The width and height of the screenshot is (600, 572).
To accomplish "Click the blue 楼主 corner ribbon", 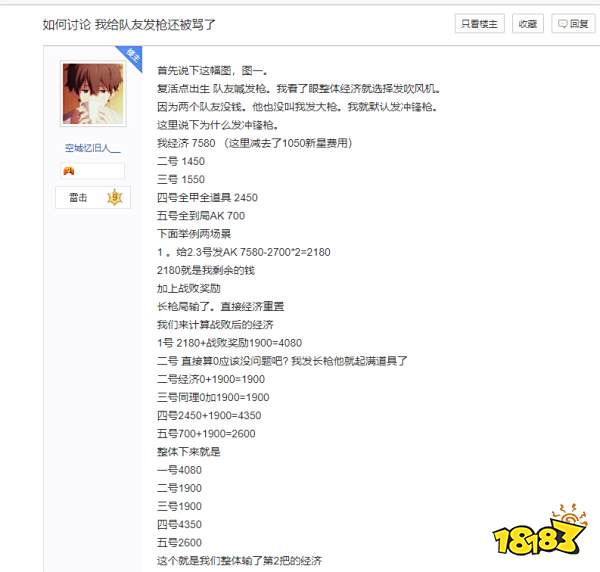I will pyautogui.click(x=132, y=56).
